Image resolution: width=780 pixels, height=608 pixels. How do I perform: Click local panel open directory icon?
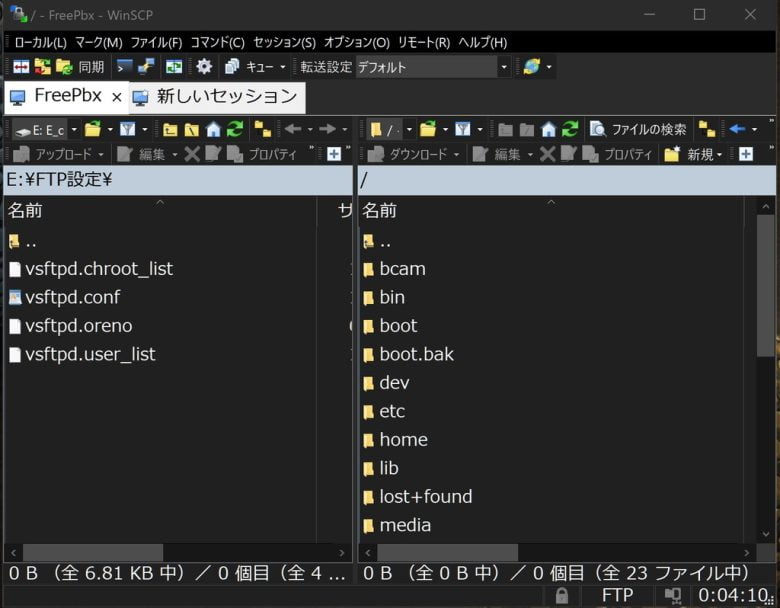click(93, 129)
